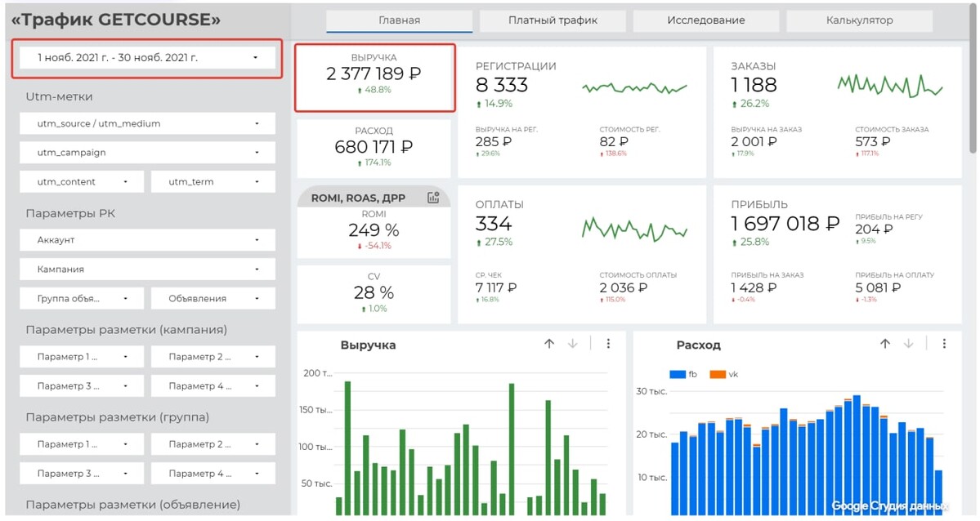This screenshot has height=521, width=980.
Task: Click Выручка на рег. value 285 ₽
Action: [x=493, y=142]
